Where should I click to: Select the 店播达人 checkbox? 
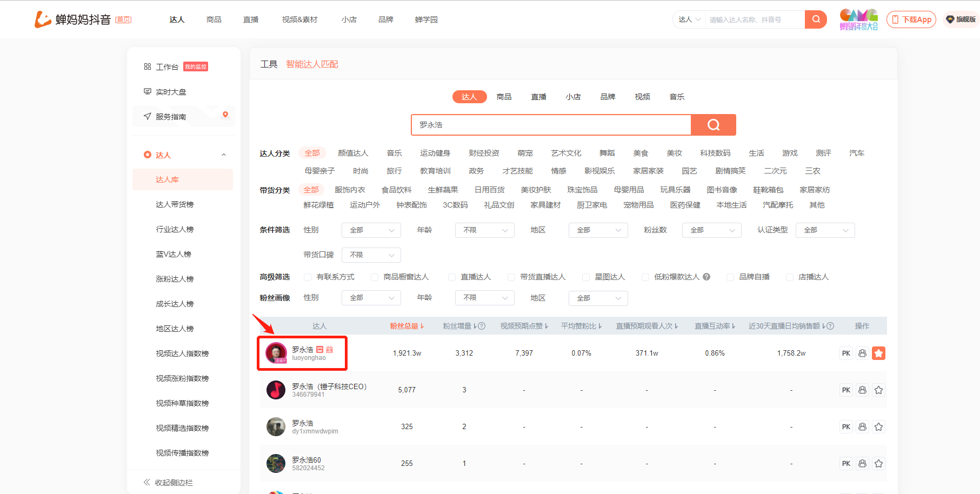(x=789, y=277)
